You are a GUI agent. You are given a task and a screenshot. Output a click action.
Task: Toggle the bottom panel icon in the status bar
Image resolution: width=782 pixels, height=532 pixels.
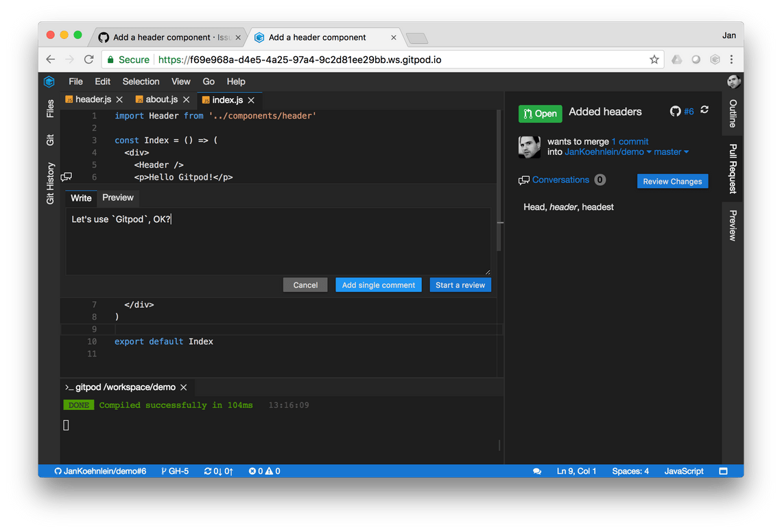coord(723,471)
